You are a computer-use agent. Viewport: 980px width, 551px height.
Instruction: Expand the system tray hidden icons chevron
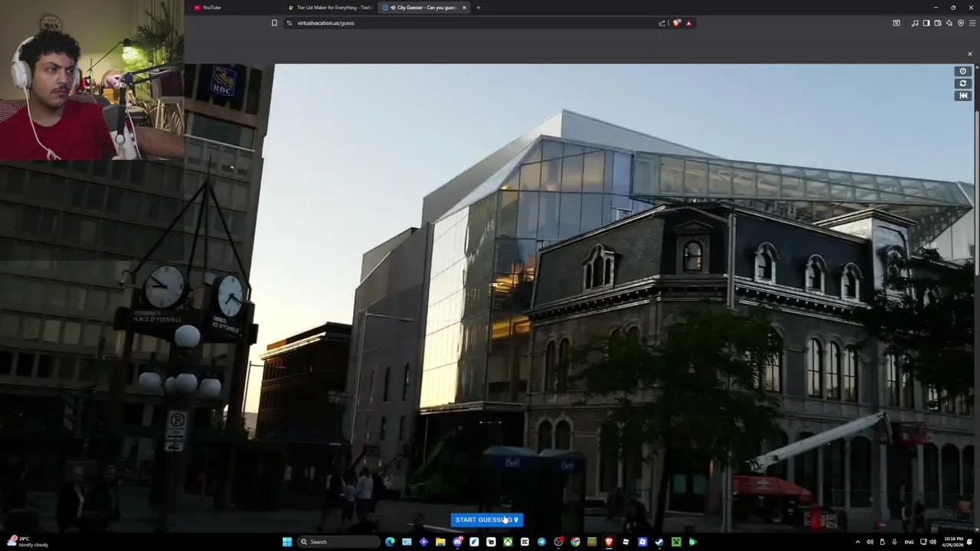(x=857, y=542)
